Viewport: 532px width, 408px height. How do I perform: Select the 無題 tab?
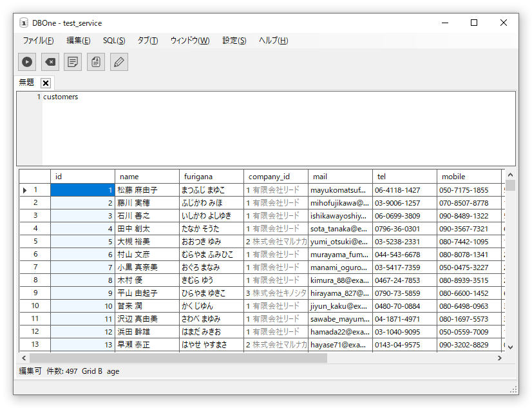click(x=27, y=83)
